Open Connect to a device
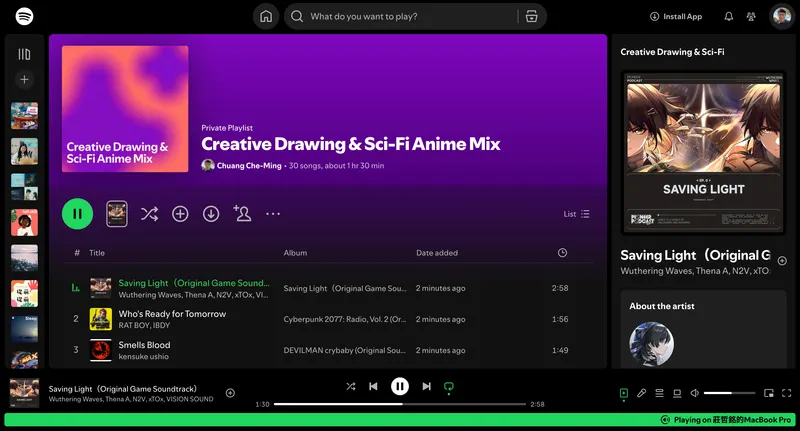This screenshot has height=431, width=800. click(677, 393)
